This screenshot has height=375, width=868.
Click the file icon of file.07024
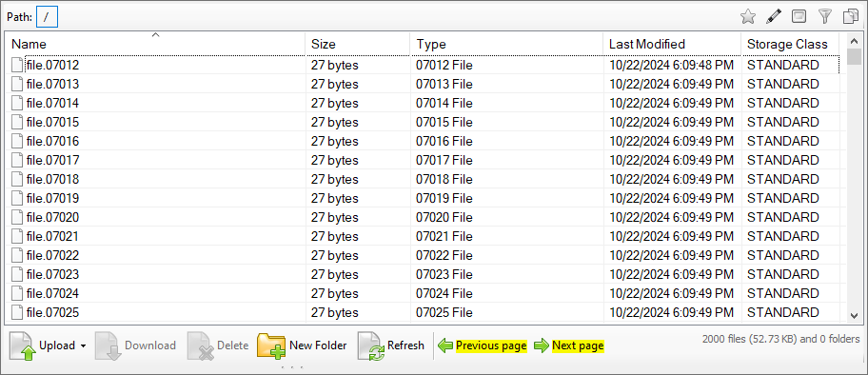pos(18,293)
